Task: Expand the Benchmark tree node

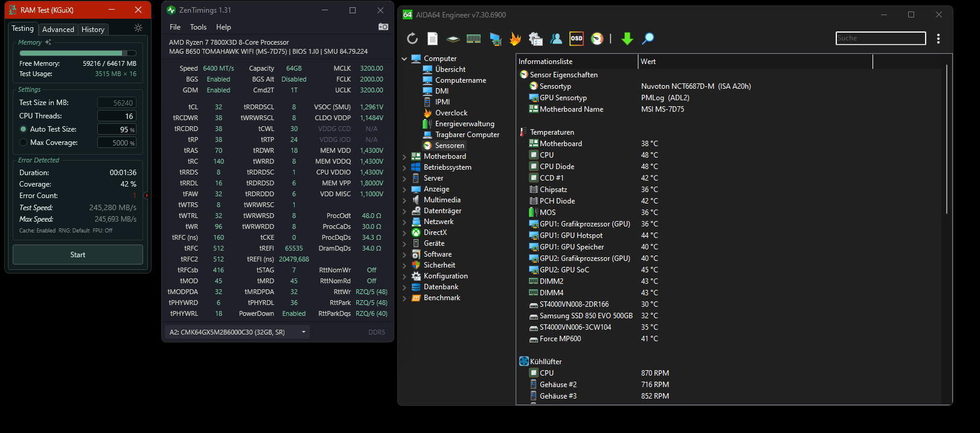Action: click(405, 298)
